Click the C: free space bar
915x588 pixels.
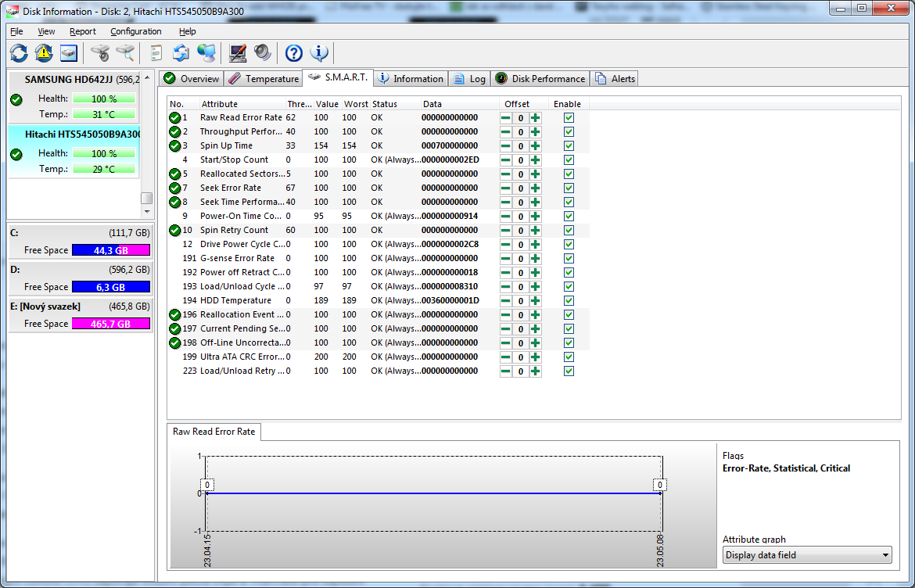click(x=111, y=250)
